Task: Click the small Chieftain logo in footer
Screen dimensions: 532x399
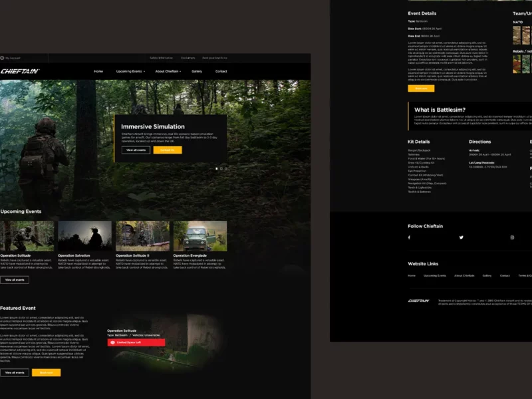Action: (x=419, y=301)
